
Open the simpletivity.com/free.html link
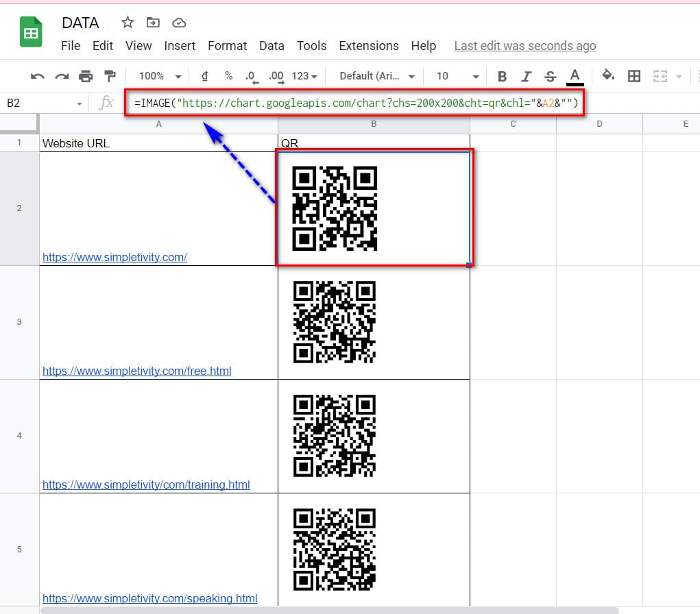point(136,371)
